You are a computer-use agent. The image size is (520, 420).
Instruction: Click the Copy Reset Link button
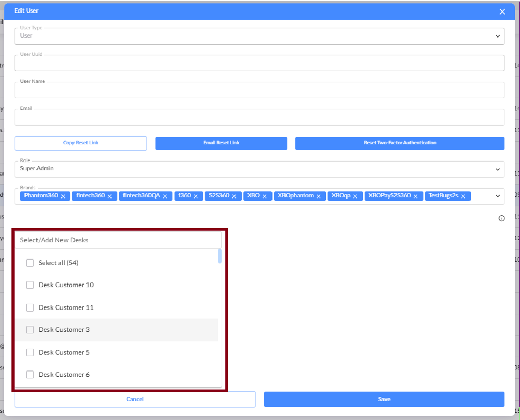tap(81, 143)
